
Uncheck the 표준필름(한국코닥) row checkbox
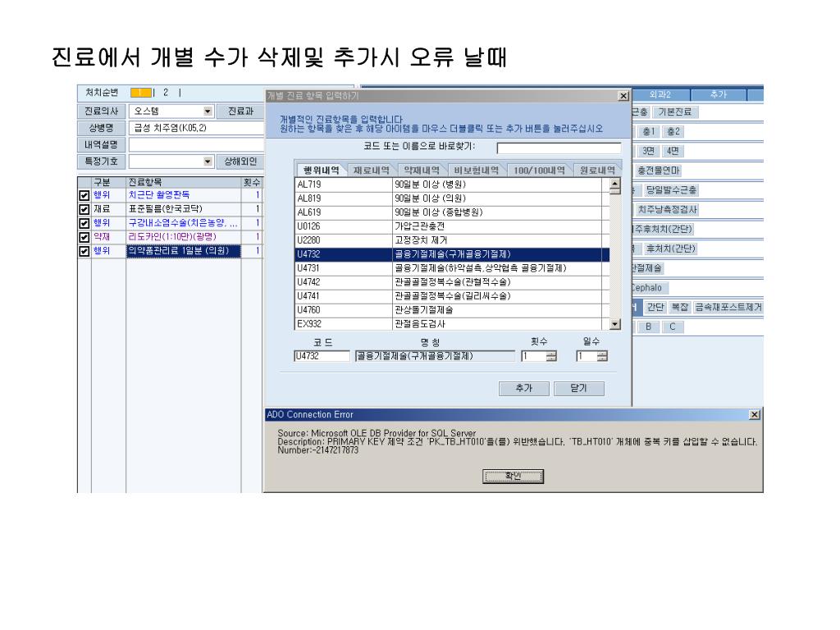point(84,209)
